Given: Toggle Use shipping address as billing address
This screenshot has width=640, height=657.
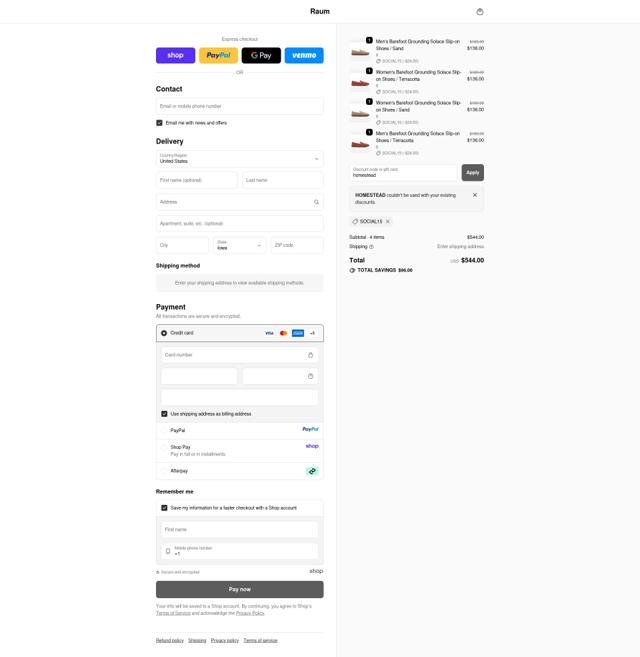Looking at the screenshot, I should (x=164, y=414).
